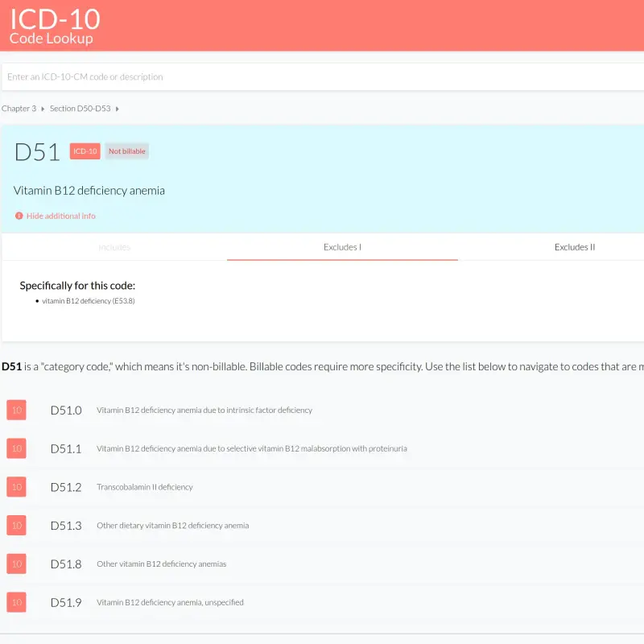
Task: Click the 10 badge for D51.0
Action: (16, 410)
